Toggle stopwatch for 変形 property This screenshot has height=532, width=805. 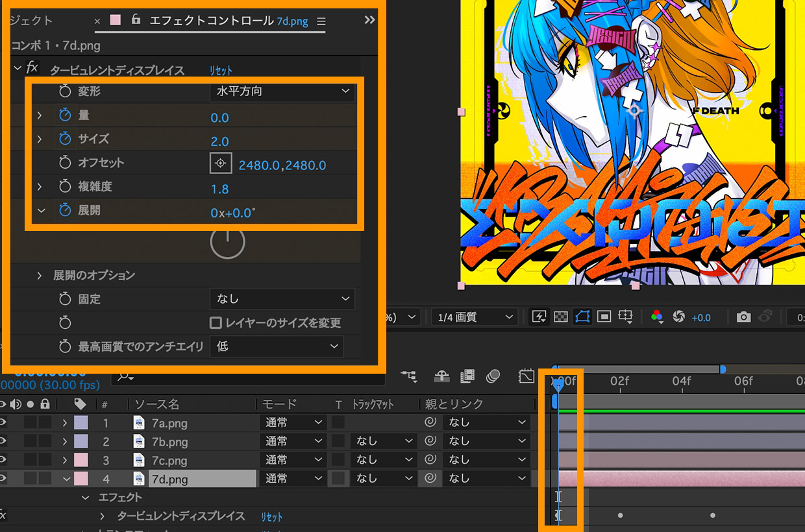point(64,91)
